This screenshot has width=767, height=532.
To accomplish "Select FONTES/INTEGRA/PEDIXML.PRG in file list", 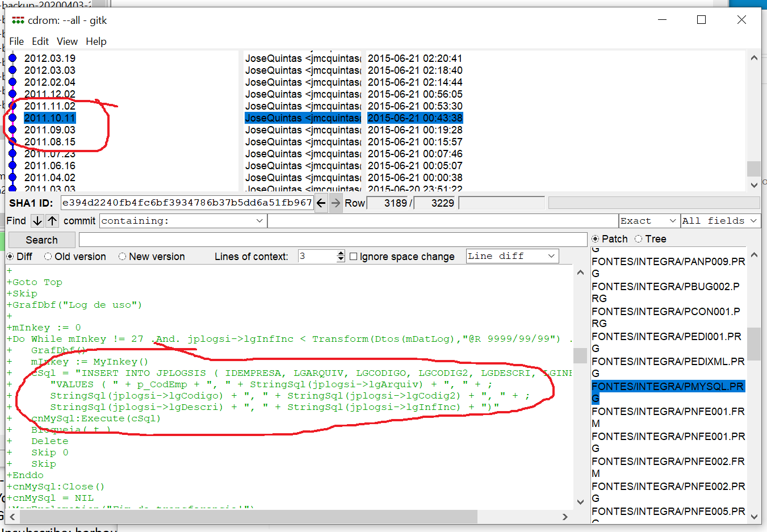I will pyautogui.click(x=668, y=362).
